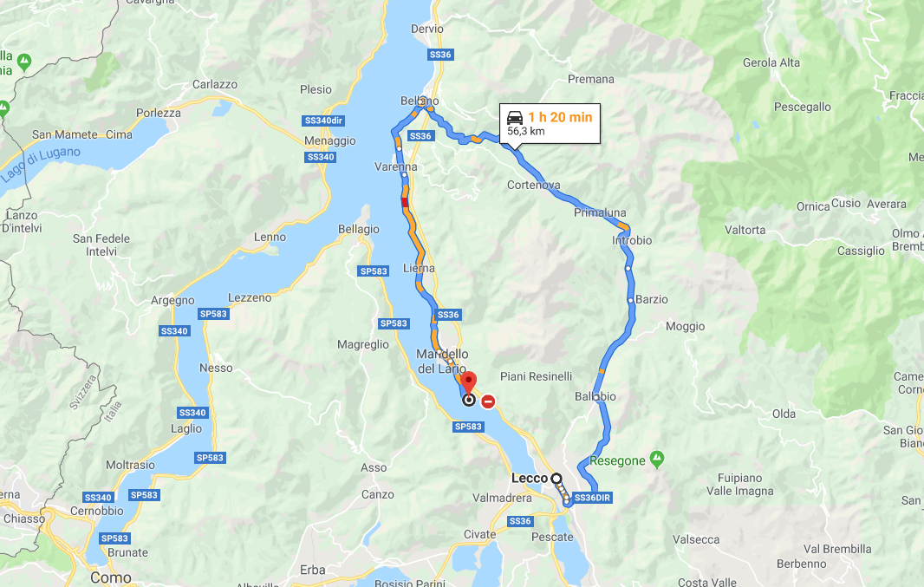
Task: Click the green park icon near top left
Action: (x=24, y=62)
